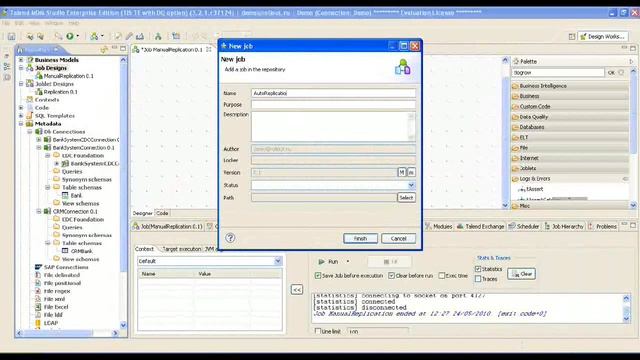The image size is (640, 360).
Task: Enable the Exec time checkbox
Action: (442, 276)
